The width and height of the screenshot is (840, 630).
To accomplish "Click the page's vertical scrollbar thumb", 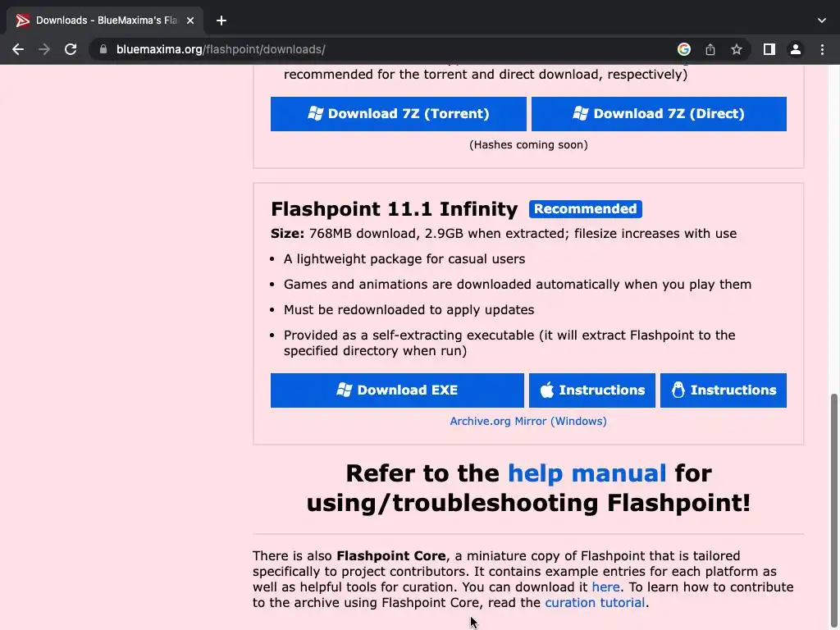I will click(x=833, y=509).
